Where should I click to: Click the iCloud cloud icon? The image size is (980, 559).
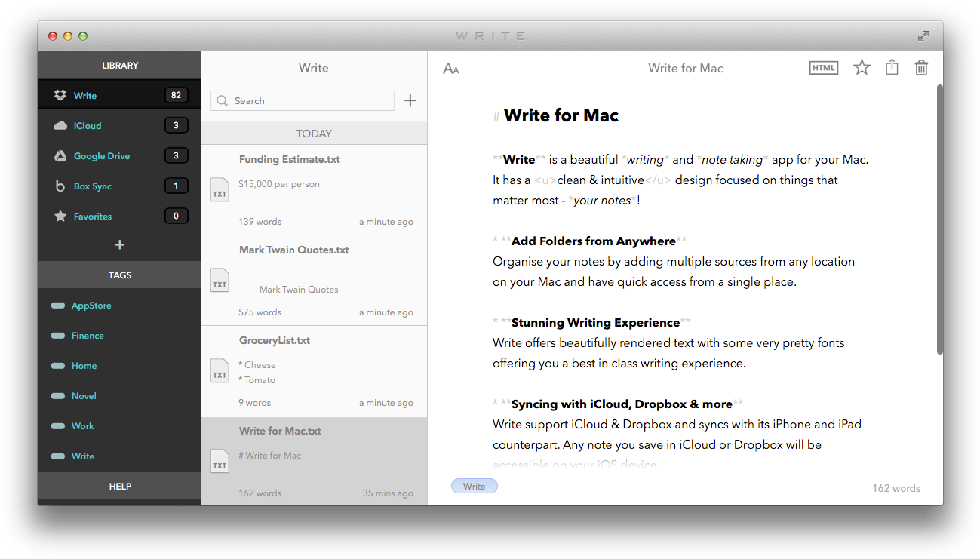60,126
